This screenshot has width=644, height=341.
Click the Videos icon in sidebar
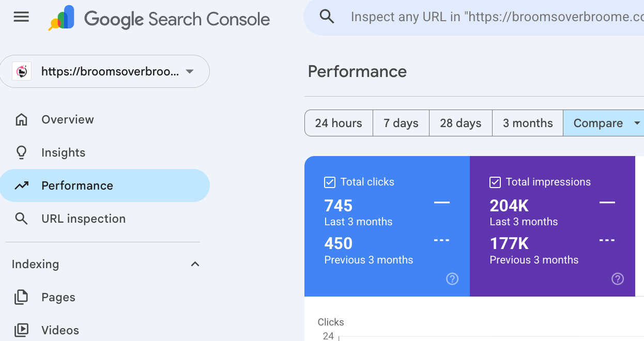(x=21, y=330)
